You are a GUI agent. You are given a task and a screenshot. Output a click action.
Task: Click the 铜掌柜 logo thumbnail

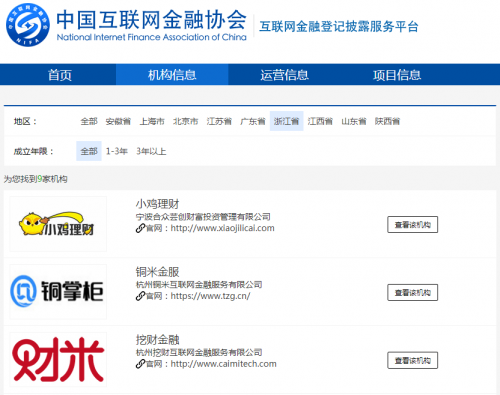[58, 292]
